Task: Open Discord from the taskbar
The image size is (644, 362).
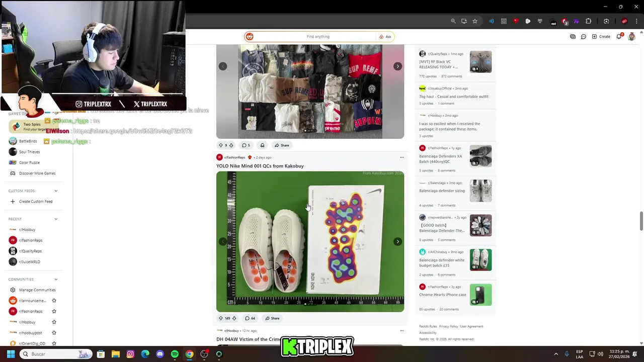Action: pos(160,354)
